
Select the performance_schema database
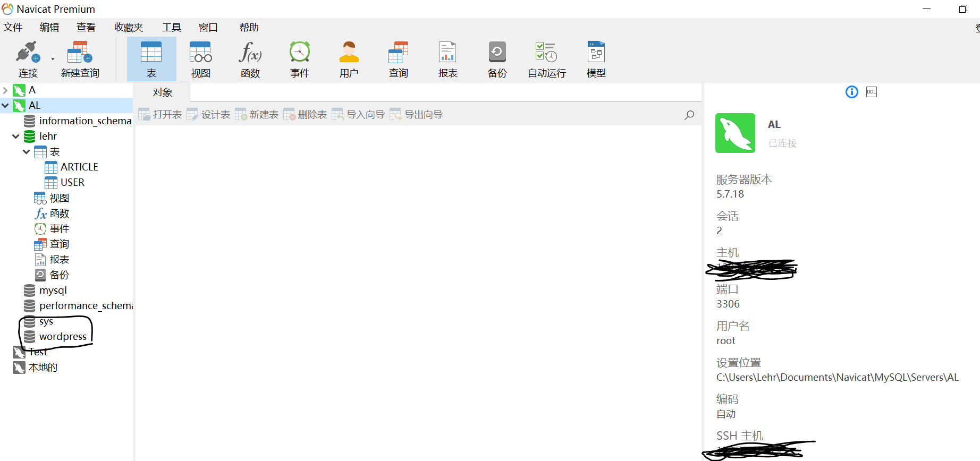click(x=86, y=306)
